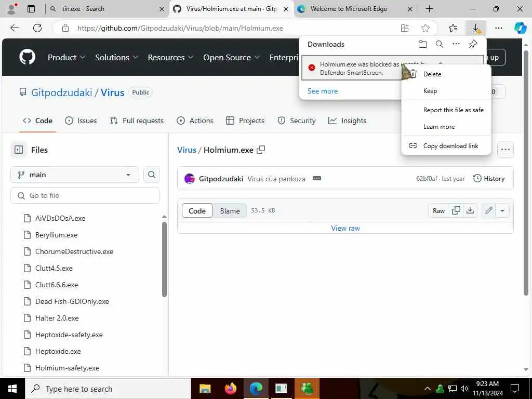Open Heptoxide.exe in the file tree

click(x=58, y=351)
